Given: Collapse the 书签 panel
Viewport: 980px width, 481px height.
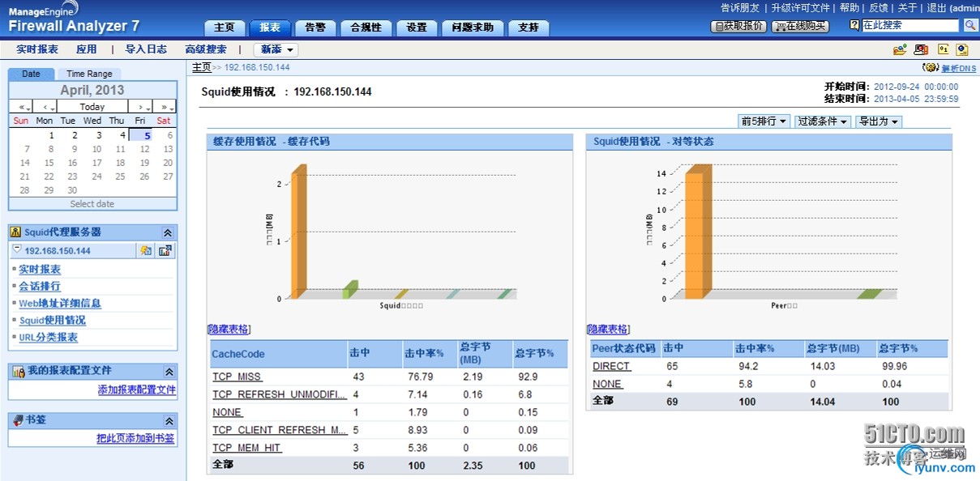Looking at the screenshot, I should pyautogui.click(x=169, y=421).
